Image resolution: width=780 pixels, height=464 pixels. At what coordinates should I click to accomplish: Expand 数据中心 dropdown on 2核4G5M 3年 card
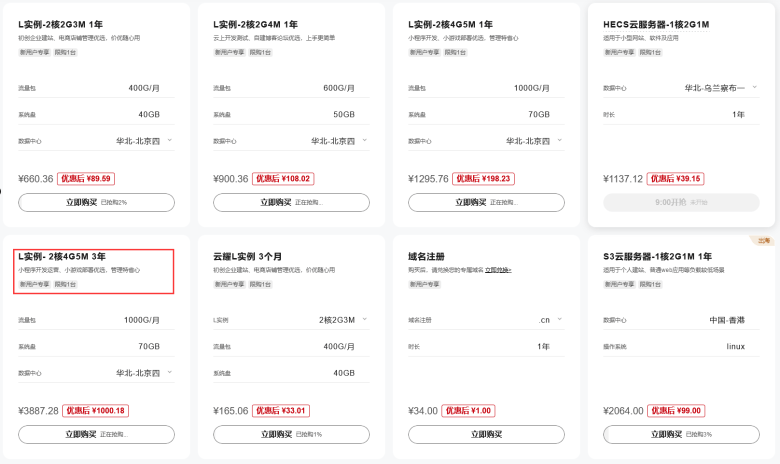(x=144, y=372)
